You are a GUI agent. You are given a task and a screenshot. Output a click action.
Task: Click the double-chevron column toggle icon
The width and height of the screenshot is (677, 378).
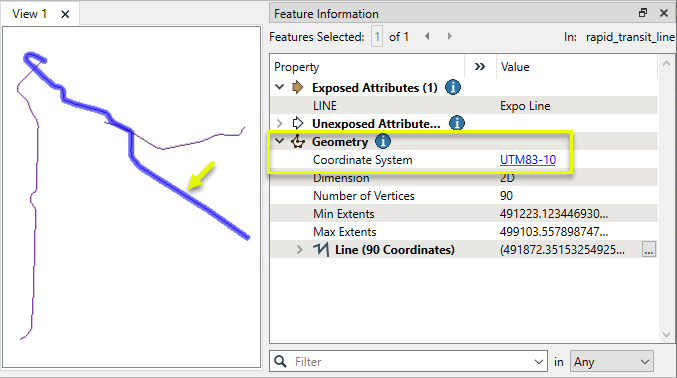tap(480, 67)
